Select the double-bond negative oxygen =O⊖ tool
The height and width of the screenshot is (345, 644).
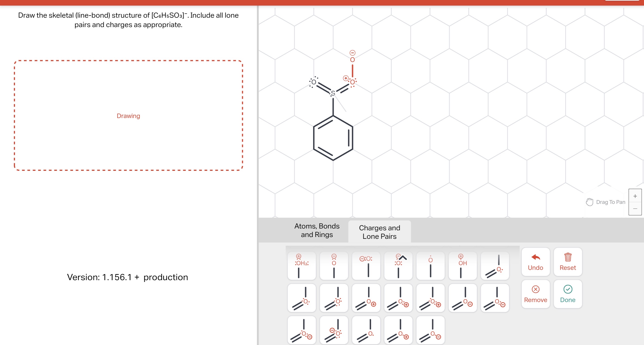(464, 301)
